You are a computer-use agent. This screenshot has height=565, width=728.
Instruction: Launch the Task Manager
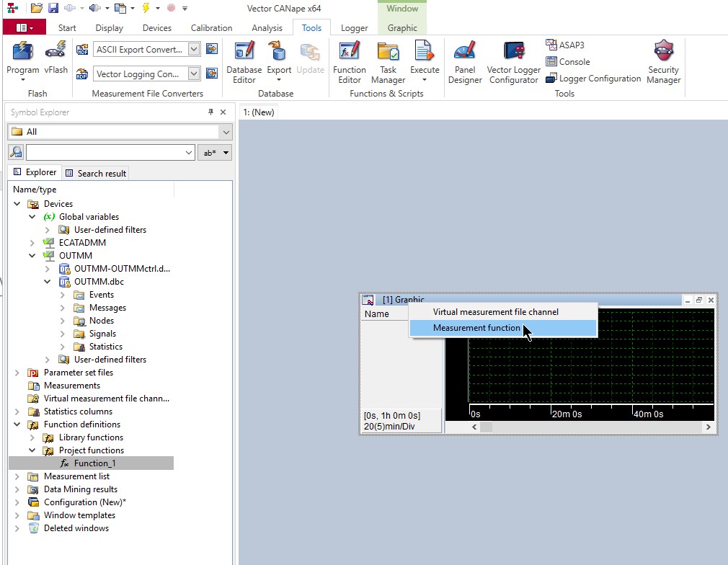(388, 61)
